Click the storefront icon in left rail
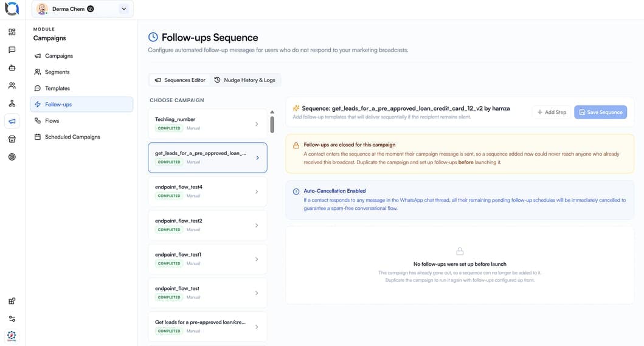This screenshot has height=346, width=644. pos(12,139)
